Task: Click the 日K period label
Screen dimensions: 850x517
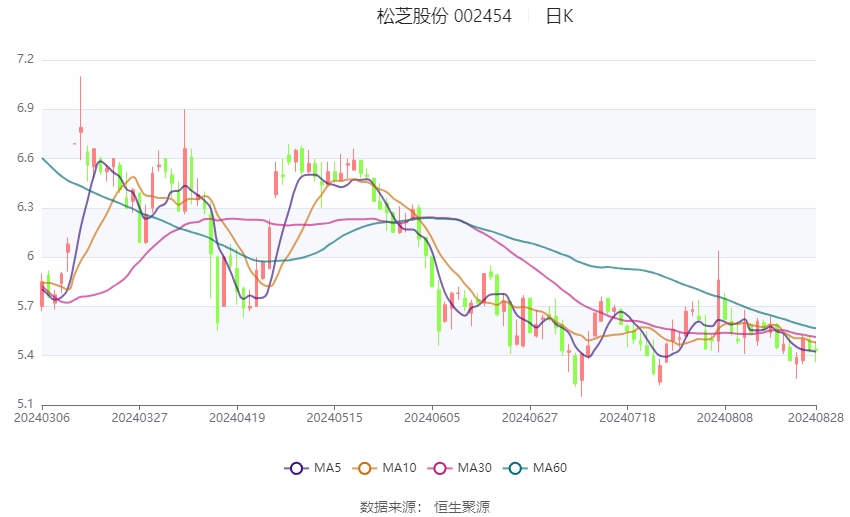Action: point(559,16)
